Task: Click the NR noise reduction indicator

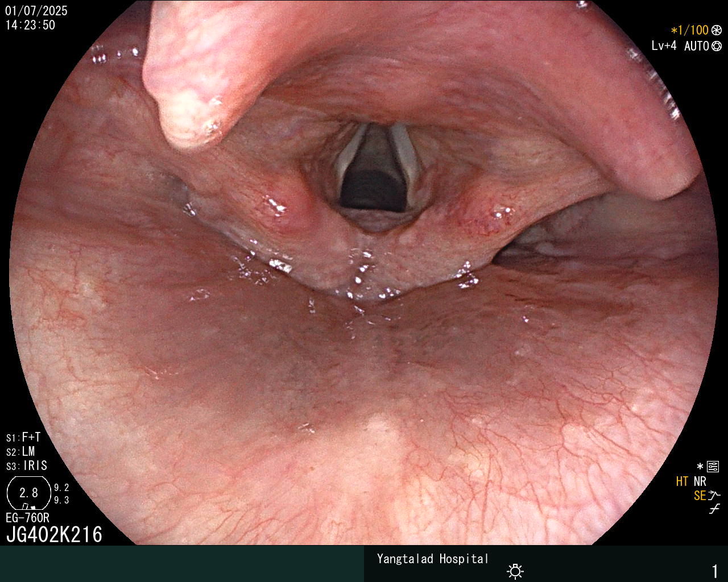Action: coord(700,481)
